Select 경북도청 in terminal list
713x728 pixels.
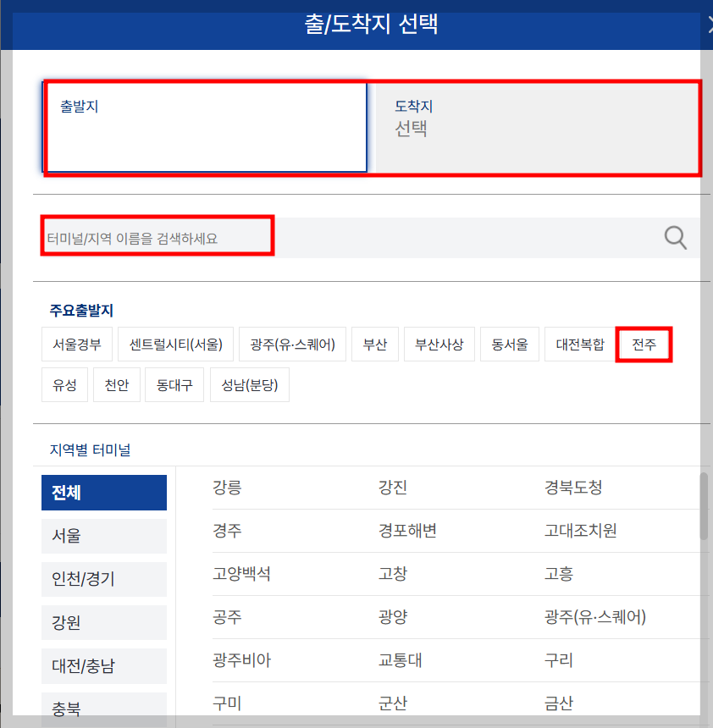(x=573, y=488)
